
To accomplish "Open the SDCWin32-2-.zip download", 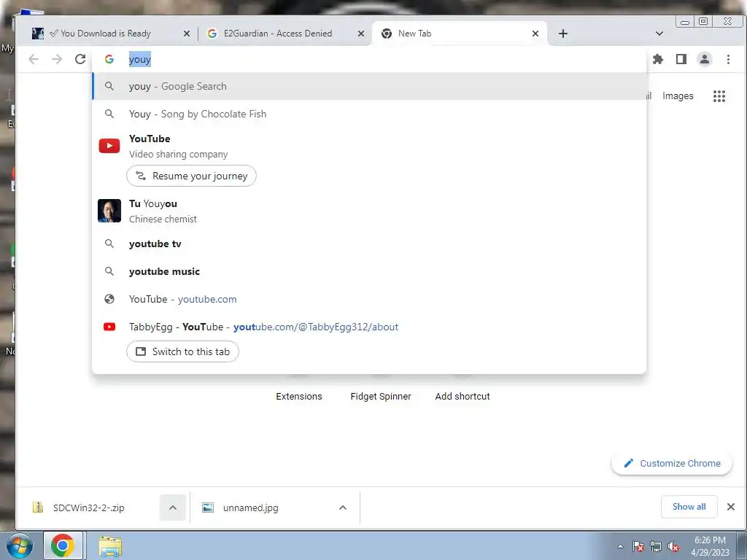I will (x=88, y=507).
